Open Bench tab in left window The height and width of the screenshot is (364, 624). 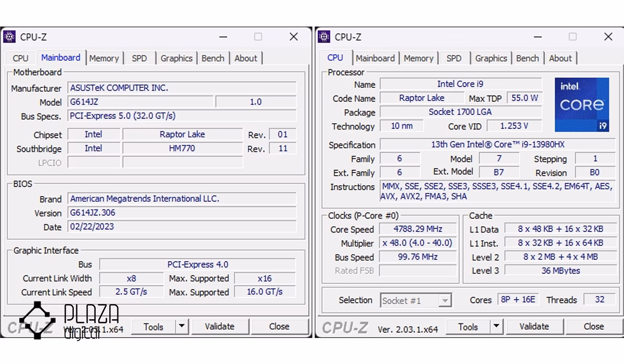213,58
